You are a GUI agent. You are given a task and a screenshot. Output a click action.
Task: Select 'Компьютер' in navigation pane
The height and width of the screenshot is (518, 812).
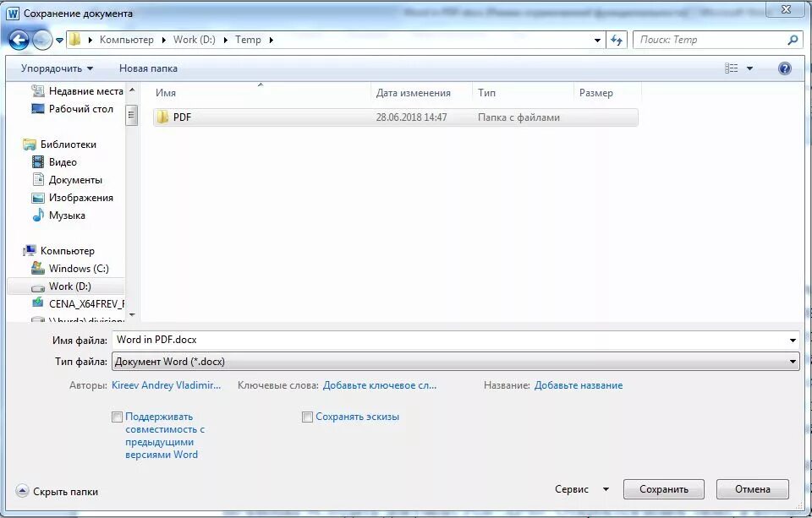click(x=58, y=251)
